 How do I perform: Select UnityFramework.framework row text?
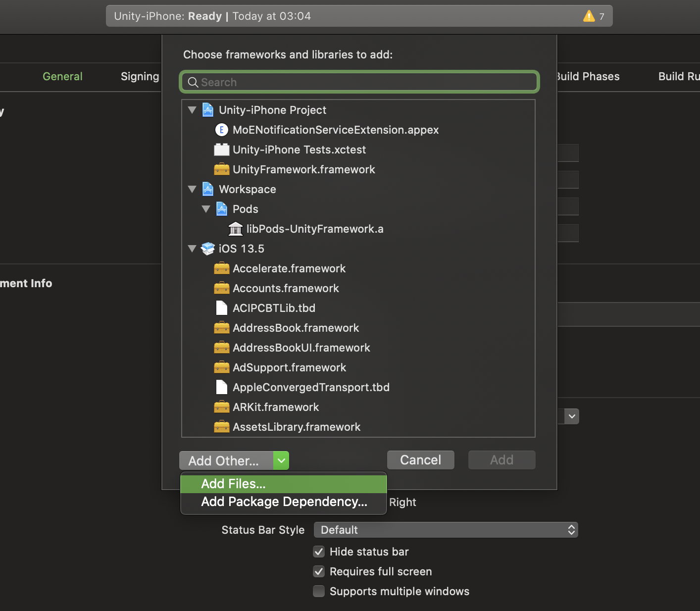tap(304, 169)
